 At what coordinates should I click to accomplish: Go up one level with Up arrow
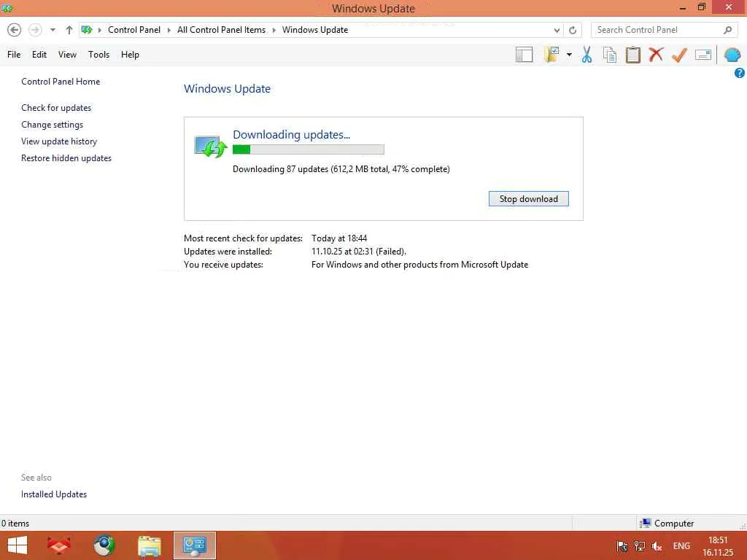[69, 30]
